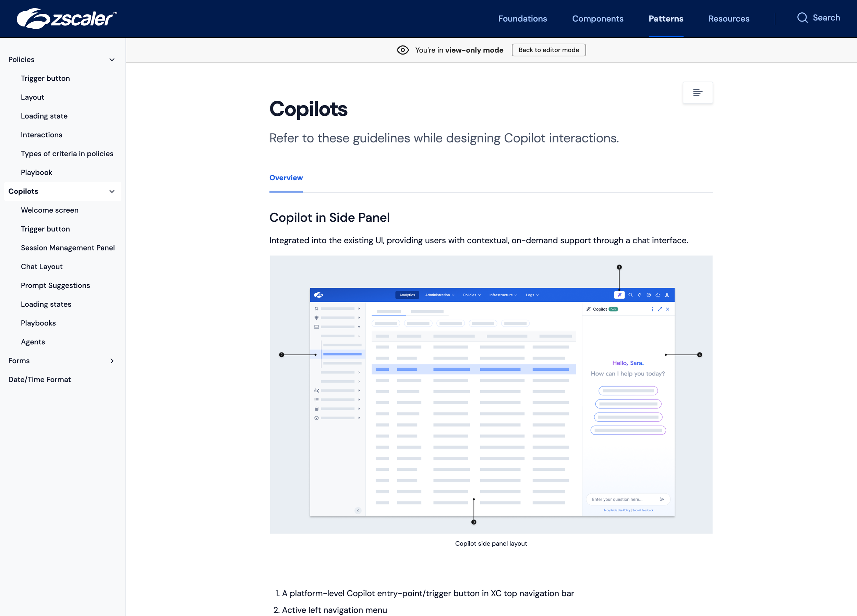This screenshot has width=857, height=616.
Task: Click the send arrow in the Copilot input
Action: [x=662, y=499]
